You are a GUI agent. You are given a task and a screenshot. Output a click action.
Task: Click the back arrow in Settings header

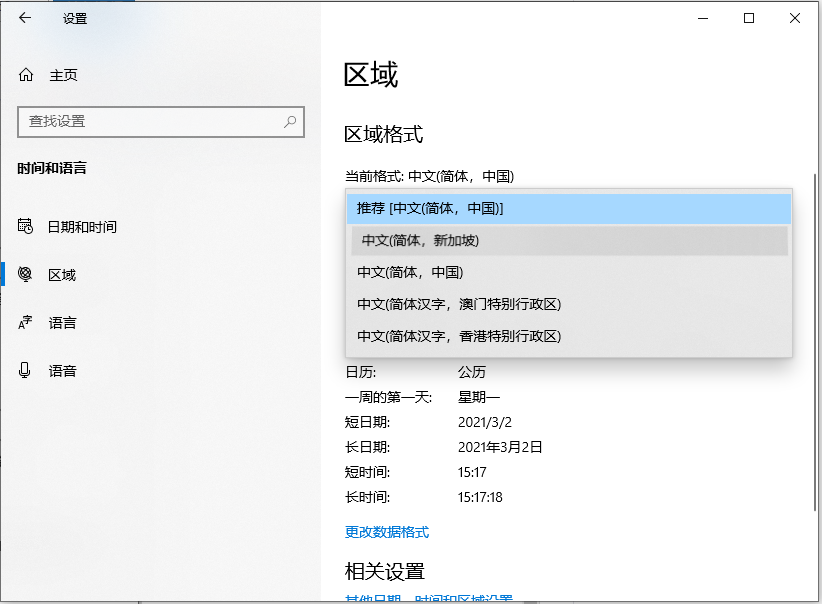click(x=25, y=18)
